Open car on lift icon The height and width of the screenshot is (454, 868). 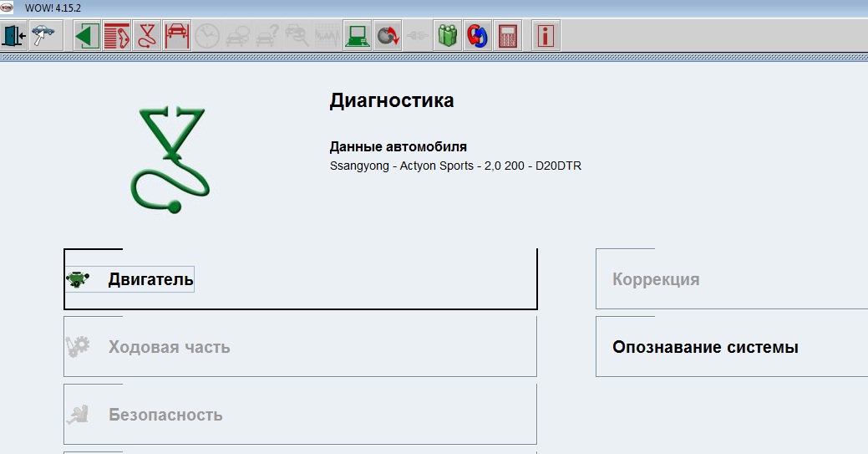tap(176, 36)
